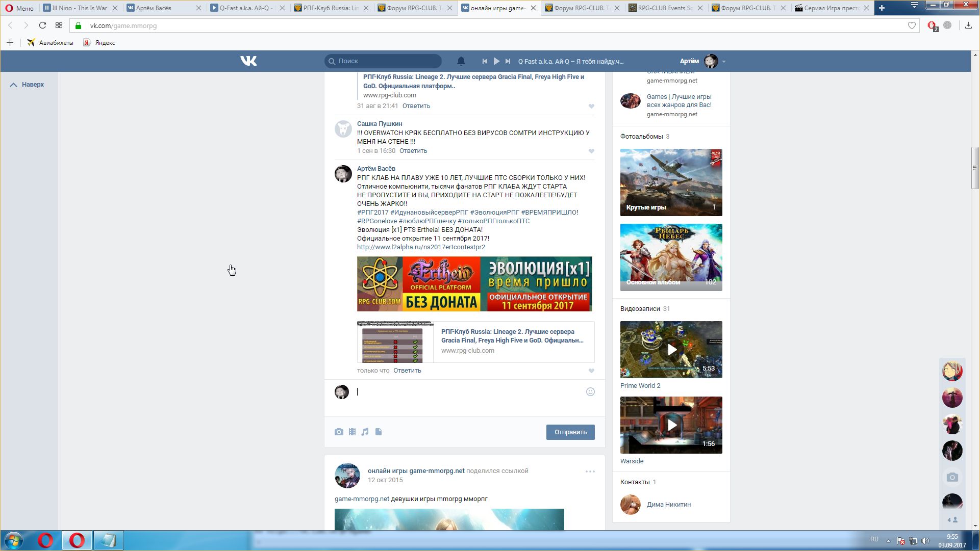The image size is (980, 551).
Task: Open the notifications bell
Action: [461, 61]
